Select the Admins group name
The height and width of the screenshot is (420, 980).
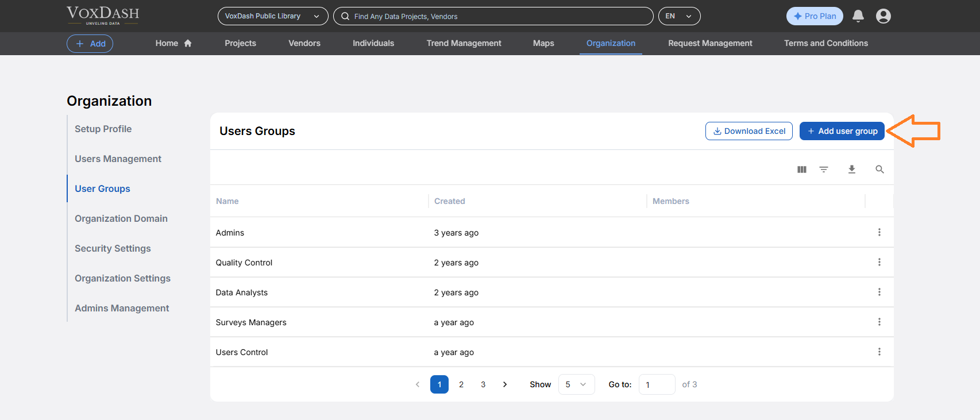(x=230, y=233)
